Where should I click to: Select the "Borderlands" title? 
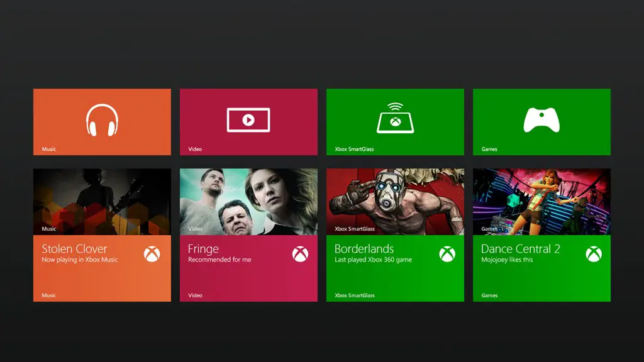click(364, 249)
